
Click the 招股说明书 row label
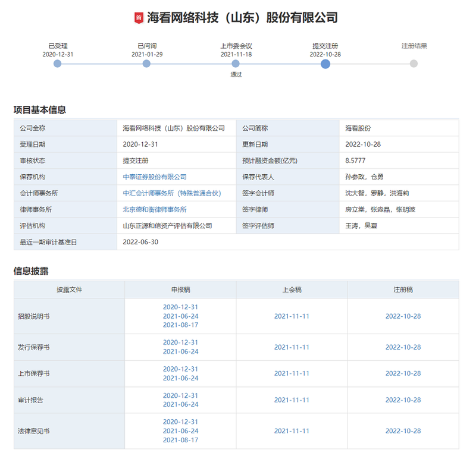tap(34, 316)
